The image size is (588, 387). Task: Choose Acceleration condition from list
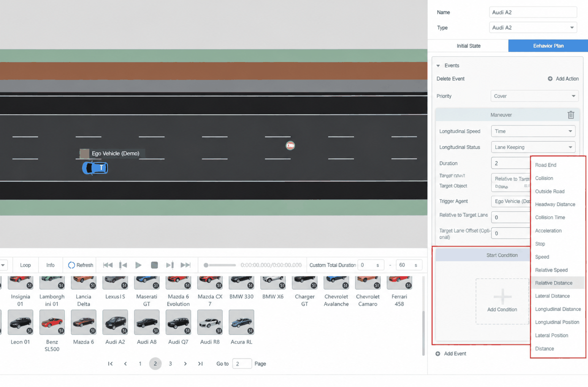[x=548, y=231]
